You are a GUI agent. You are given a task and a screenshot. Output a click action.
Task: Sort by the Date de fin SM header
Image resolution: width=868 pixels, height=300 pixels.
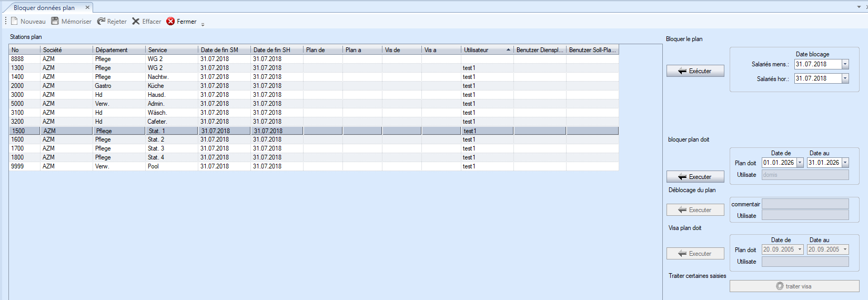tap(225, 50)
